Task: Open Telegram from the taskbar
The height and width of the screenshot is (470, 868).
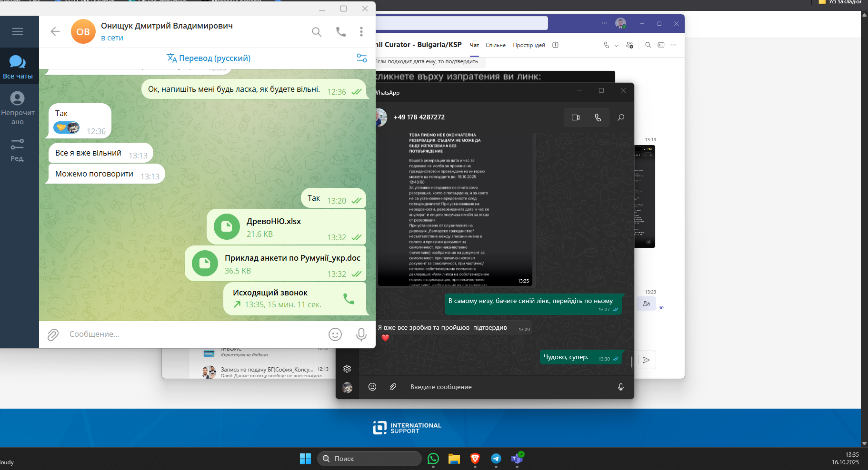Action: tap(496, 459)
